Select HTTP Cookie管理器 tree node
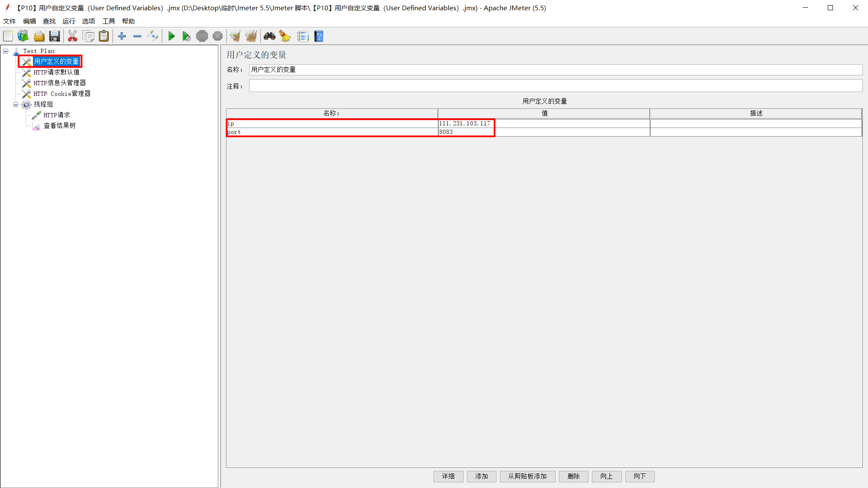 click(62, 94)
